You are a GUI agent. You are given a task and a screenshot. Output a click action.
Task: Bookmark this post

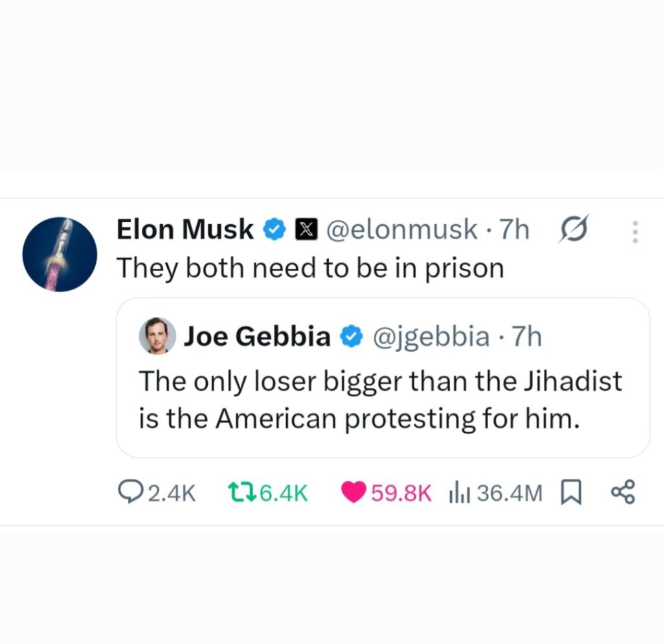point(570,494)
